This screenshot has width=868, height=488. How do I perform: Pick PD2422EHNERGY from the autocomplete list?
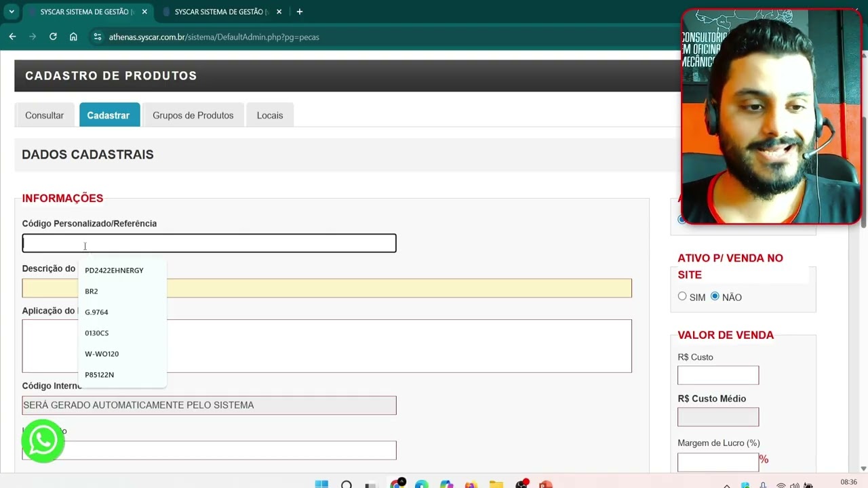[x=122, y=270]
